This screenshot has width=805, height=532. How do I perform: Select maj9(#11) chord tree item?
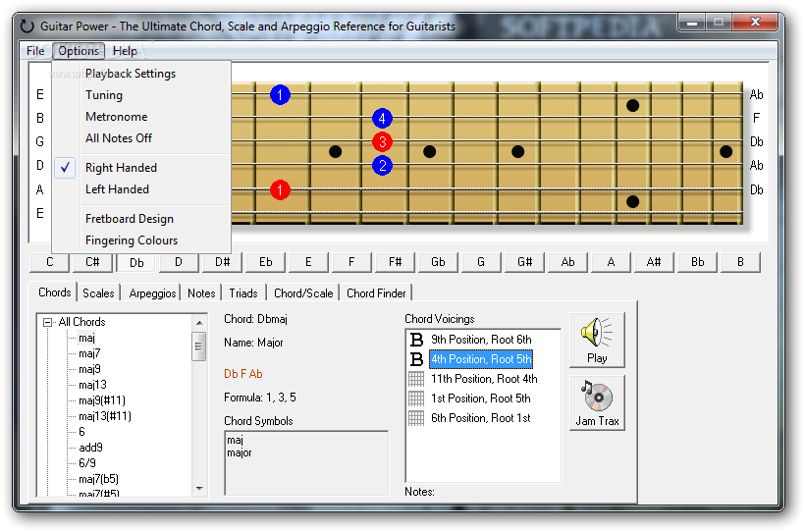click(102, 400)
